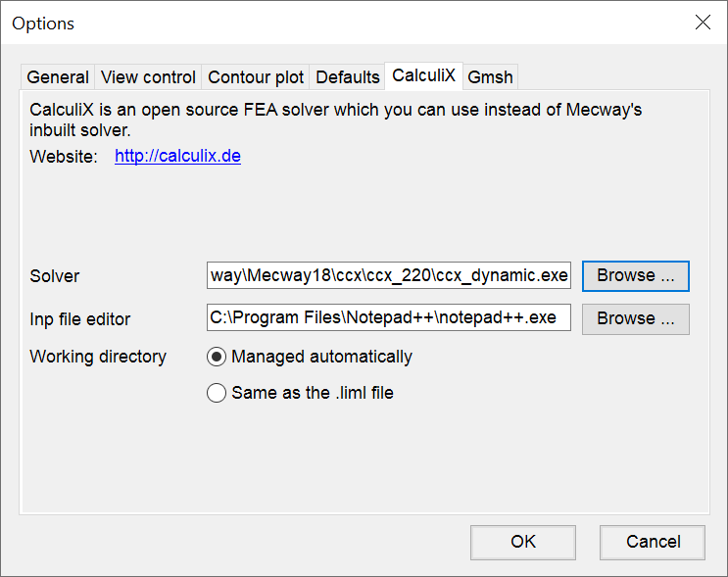Click the Solver path text field

point(389,275)
